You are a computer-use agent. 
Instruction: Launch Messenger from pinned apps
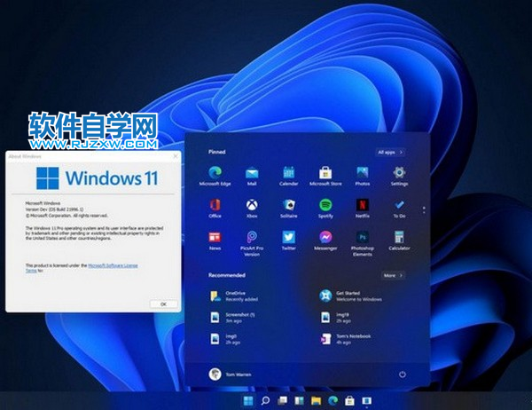click(325, 240)
